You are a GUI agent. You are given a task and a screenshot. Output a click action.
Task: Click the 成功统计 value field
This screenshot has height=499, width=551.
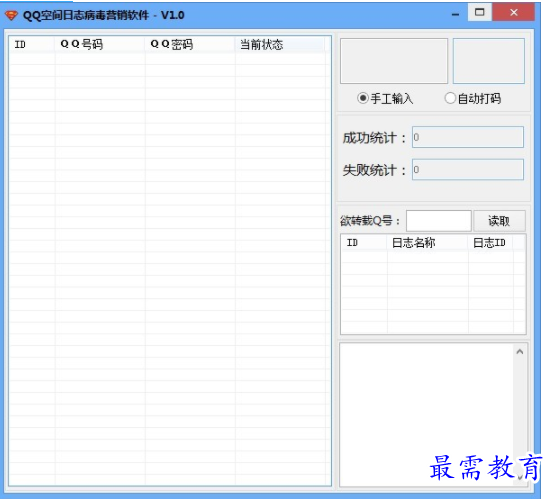click(468, 137)
